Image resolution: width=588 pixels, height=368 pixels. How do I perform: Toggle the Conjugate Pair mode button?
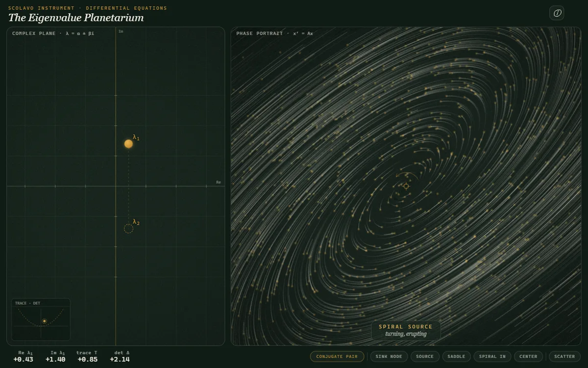(337, 357)
